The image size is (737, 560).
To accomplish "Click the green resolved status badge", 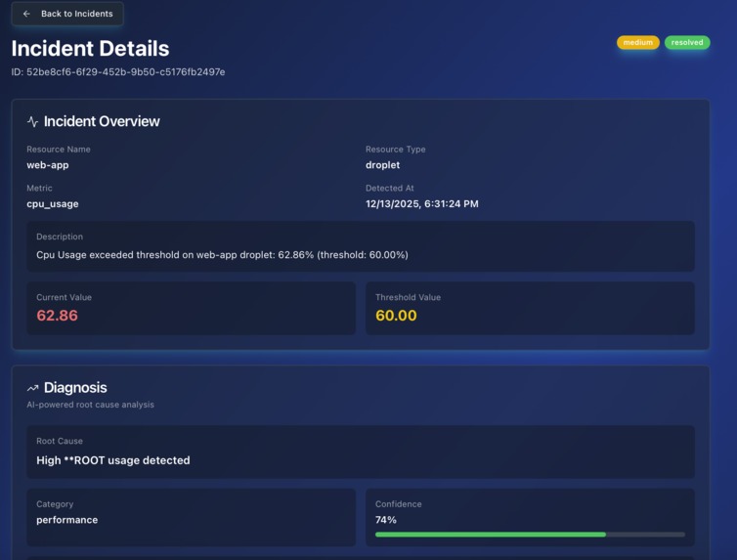I will [687, 42].
